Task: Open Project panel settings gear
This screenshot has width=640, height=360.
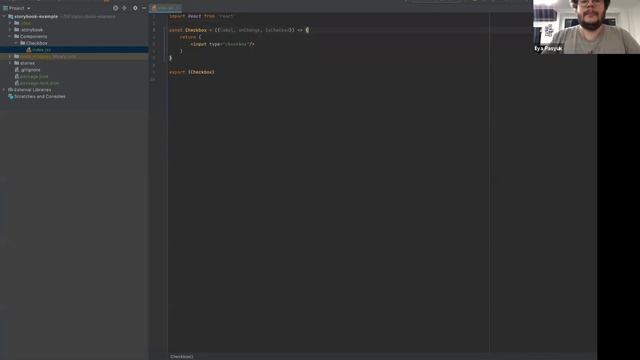Action: pyautogui.click(x=135, y=8)
